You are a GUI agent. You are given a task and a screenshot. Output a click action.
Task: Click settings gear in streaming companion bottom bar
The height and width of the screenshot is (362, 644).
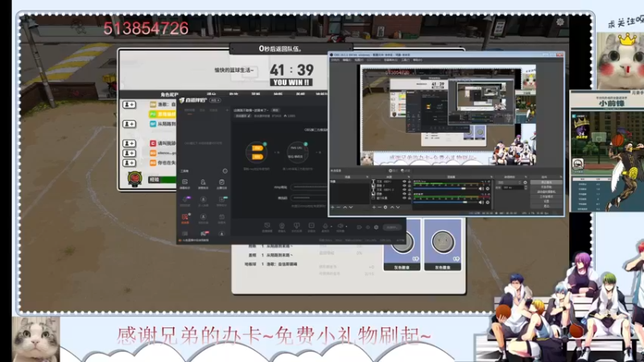tap(376, 227)
